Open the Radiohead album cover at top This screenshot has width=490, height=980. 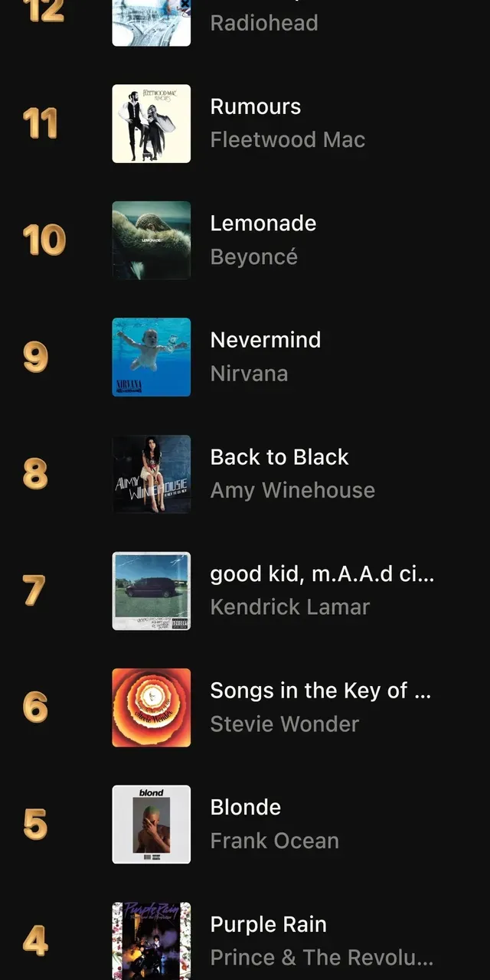pyautogui.click(x=152, y=22)
